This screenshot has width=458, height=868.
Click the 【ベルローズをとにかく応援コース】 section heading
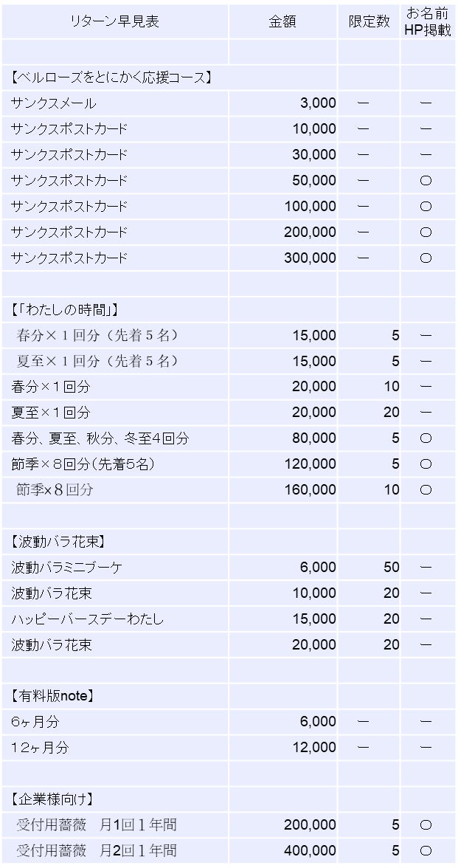click(112, 77)
